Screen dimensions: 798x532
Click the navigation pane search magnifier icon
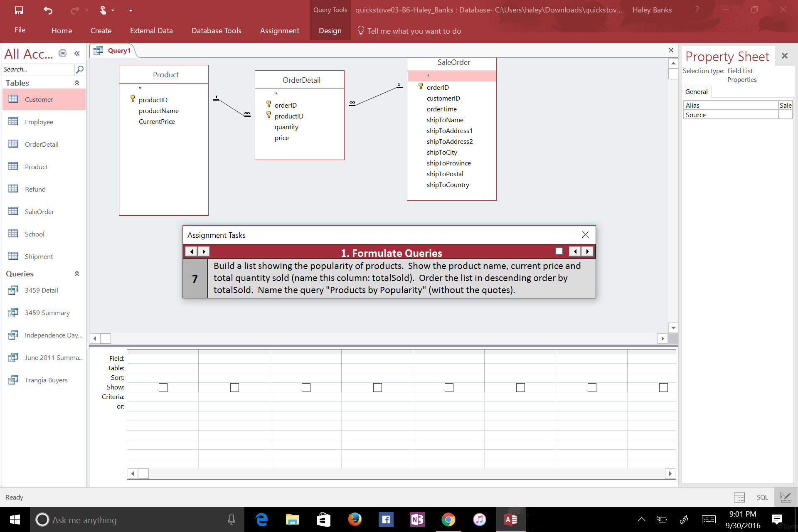tap(80, 69)
